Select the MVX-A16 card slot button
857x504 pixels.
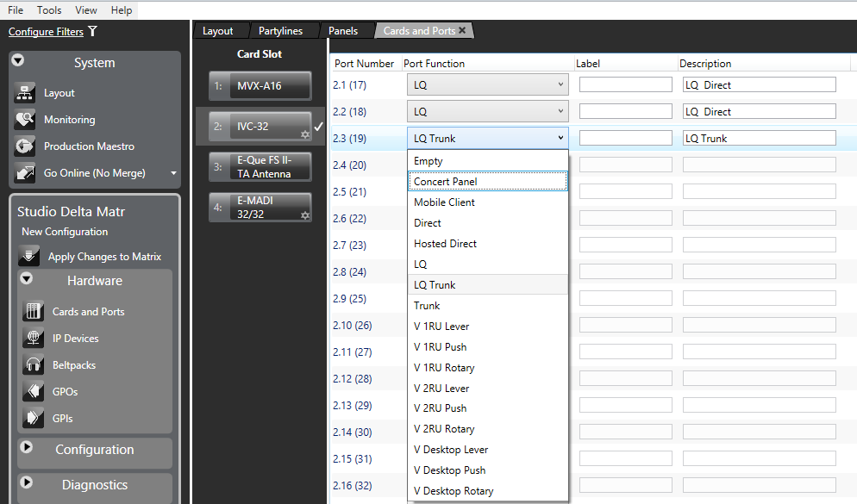click(x=260, y=86)
